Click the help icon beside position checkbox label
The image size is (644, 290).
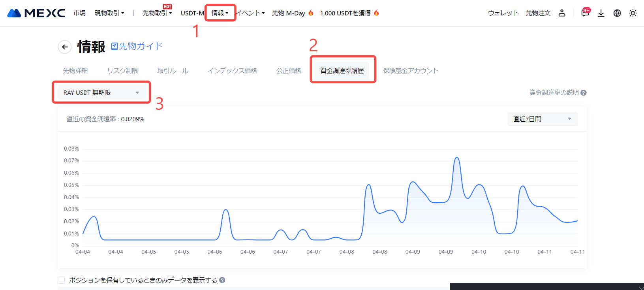click(222, 280)
